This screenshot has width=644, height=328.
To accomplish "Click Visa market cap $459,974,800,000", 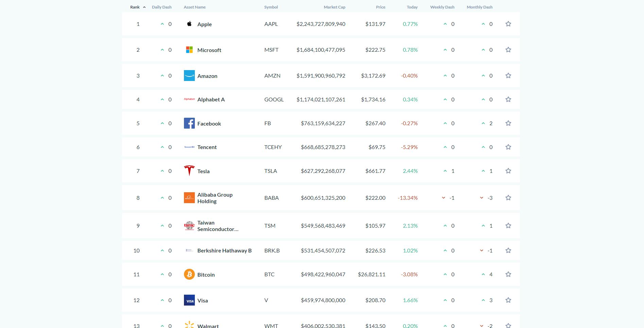I will (323, 300).
